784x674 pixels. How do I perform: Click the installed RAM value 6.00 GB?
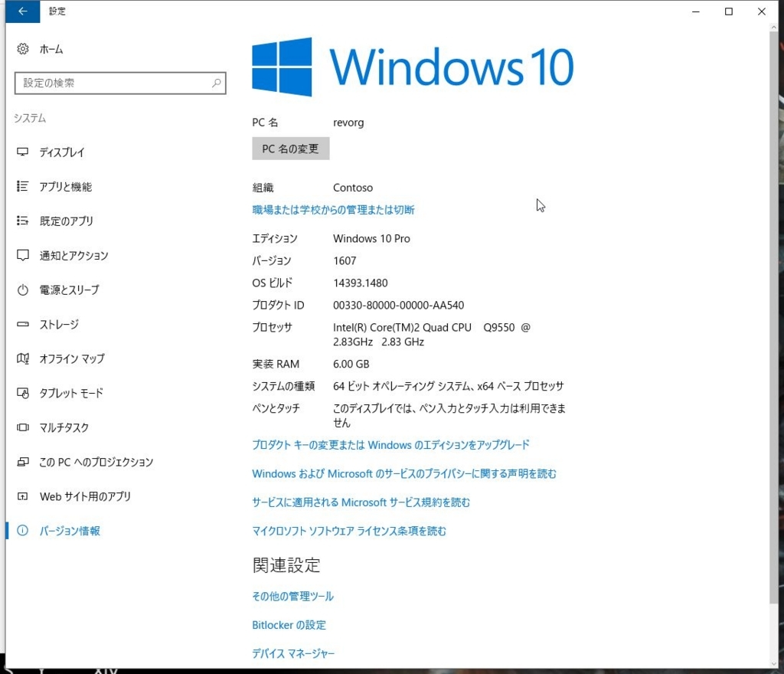click(x=351, y=364)
